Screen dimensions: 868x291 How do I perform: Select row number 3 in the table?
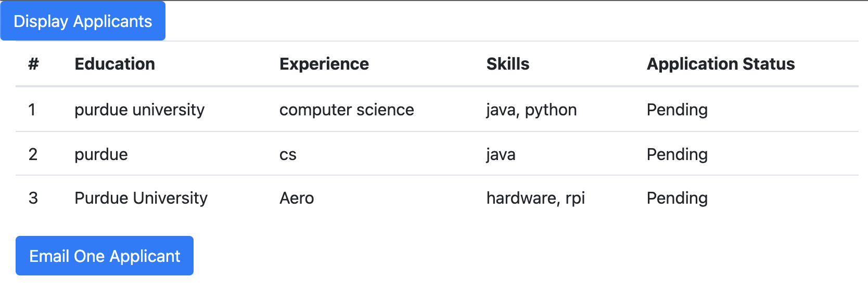click(33, 198)
